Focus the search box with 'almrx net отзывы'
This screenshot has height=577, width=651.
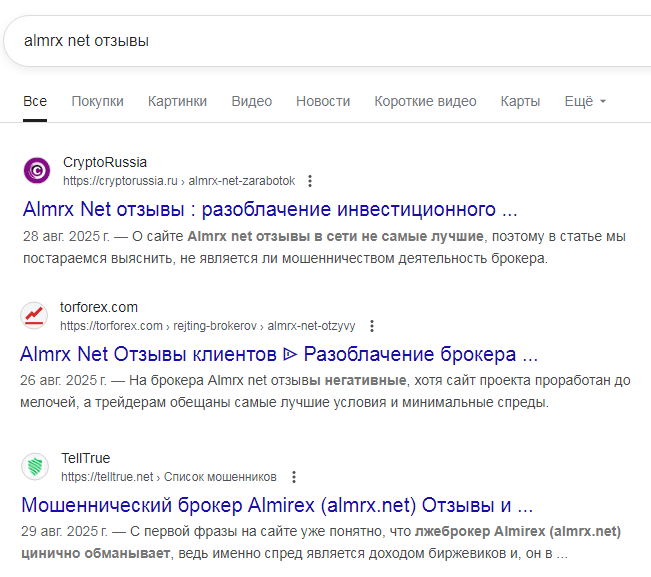(328, 41)
